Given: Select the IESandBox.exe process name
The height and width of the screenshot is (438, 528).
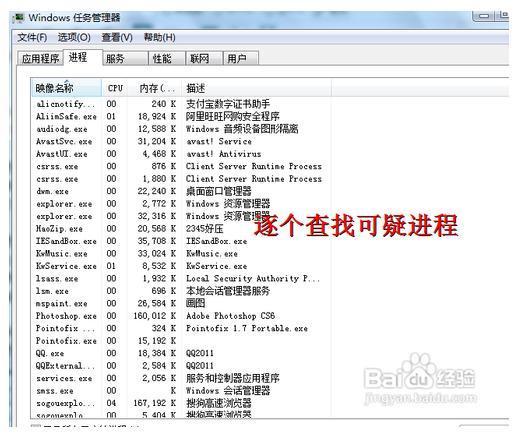Looking at the screenshot, I should click(x=66, y=241).
